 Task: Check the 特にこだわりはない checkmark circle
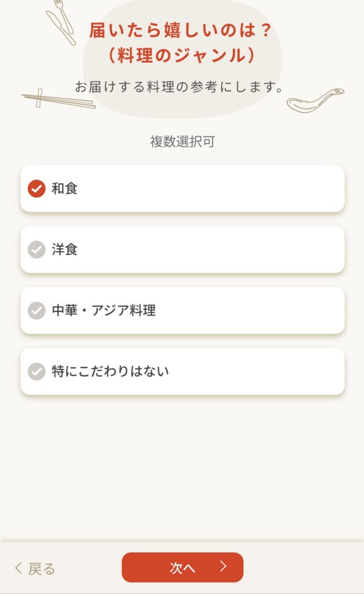pyautogui.click(x=37, y=371)
